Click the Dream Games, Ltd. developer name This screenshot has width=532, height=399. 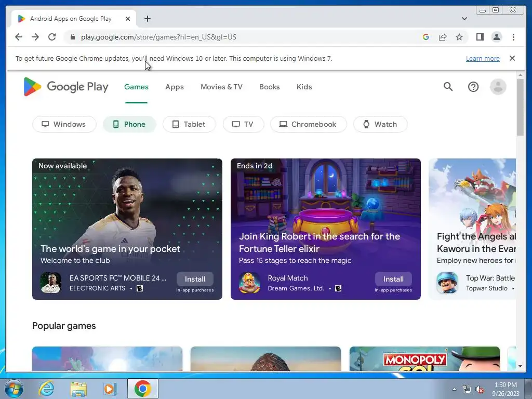[x=296, y=288]
